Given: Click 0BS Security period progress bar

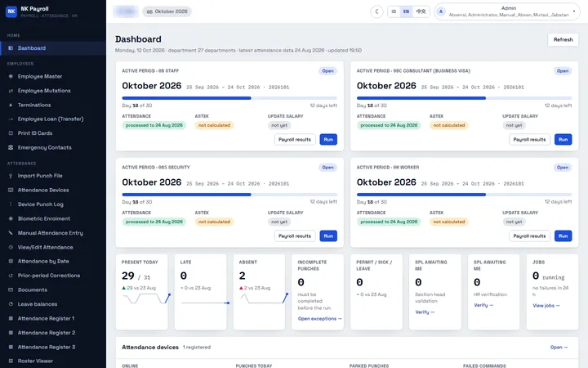Looking at the screenshot, I should pyautogui.click(x=229, y=195).
